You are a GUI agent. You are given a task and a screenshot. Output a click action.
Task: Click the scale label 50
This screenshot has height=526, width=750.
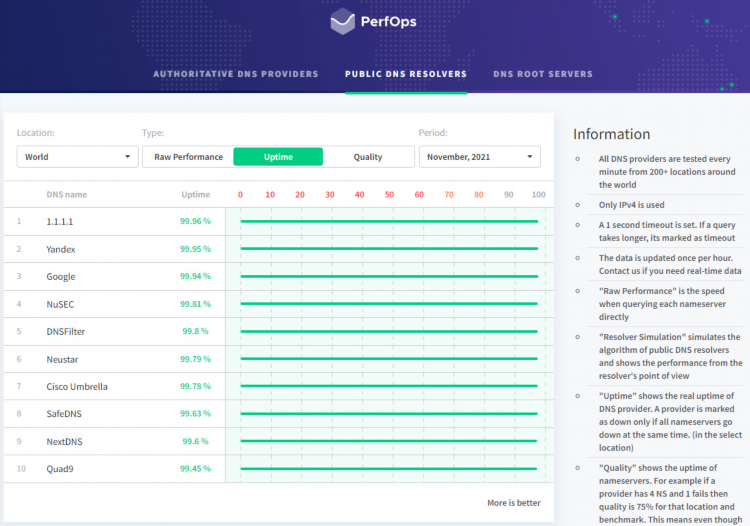(389, 195)
